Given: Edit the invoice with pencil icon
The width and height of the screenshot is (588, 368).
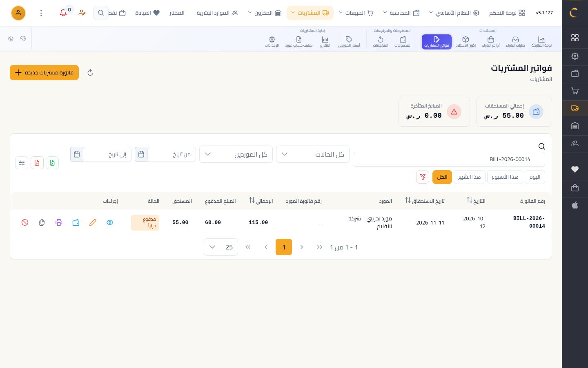Looking at the screenshot, I should click(x=93, y=222).
